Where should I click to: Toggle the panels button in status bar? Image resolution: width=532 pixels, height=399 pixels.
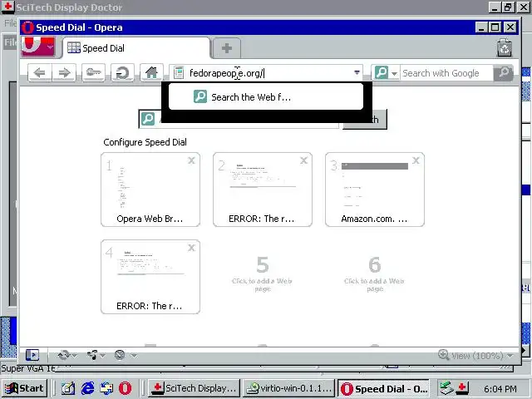tap(32, 355)
